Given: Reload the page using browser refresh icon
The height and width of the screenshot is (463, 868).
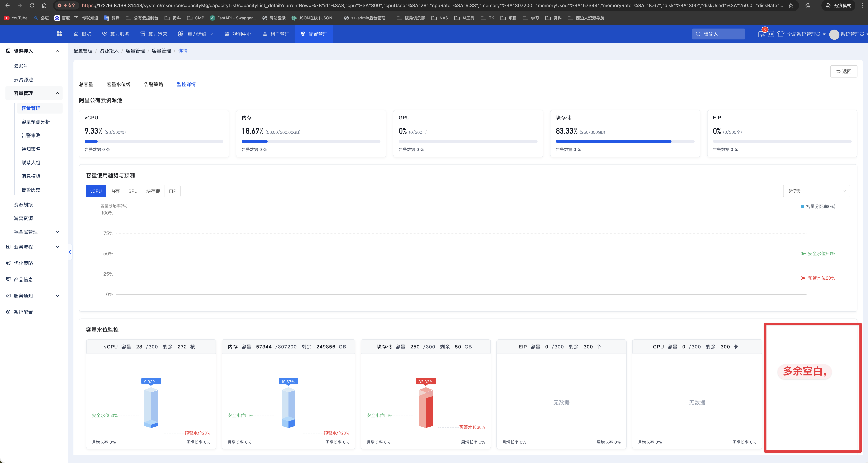Looking at the screenshot, I should pyautogui.click(x=32, y=5).
